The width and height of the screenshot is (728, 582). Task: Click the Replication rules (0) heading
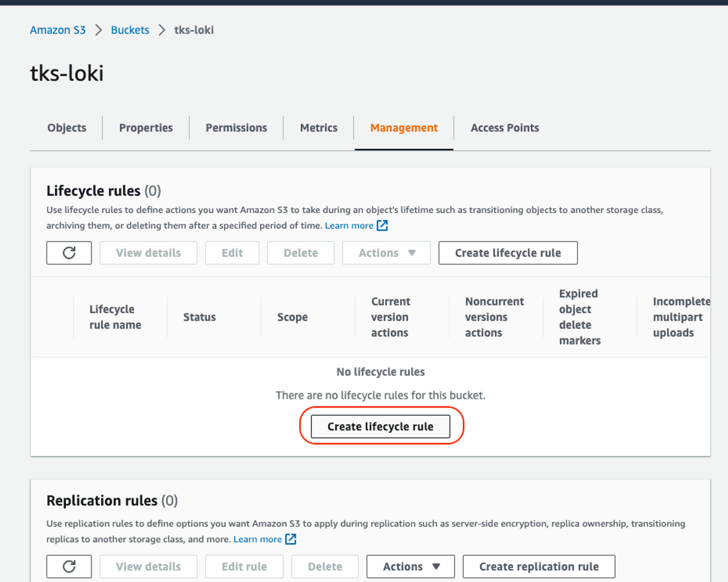(x=112, y=501)
